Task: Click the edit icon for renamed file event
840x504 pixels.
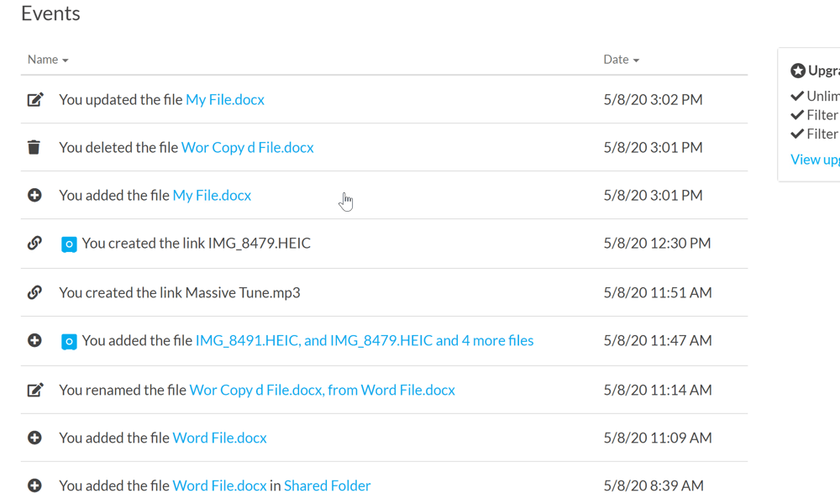Action: [x=34, y=390]
